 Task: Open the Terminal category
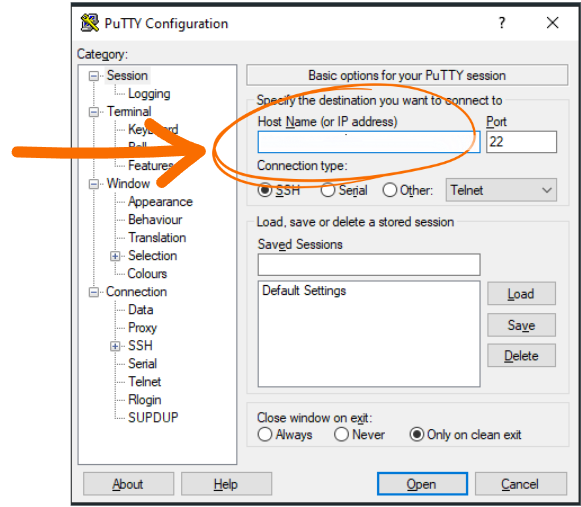click(x=129, y=112)
